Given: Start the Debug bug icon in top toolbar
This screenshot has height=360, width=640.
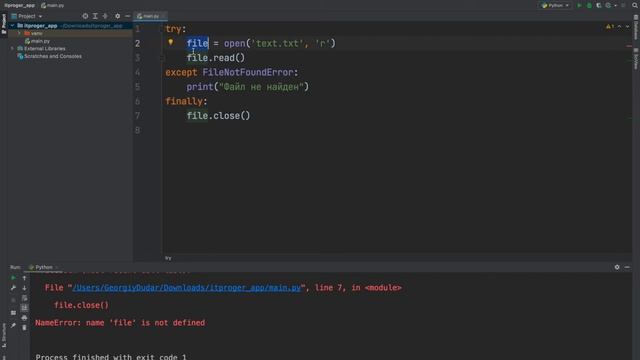Looking at the screenshot, I should coord(589,5).
